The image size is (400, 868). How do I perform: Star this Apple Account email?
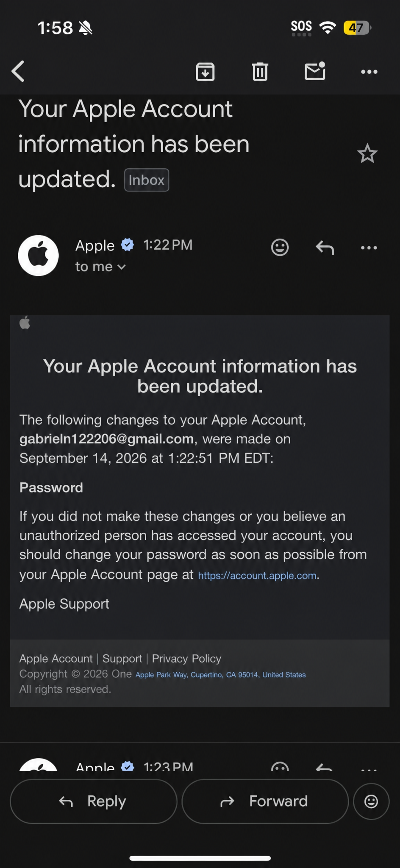tap(367, 153)
